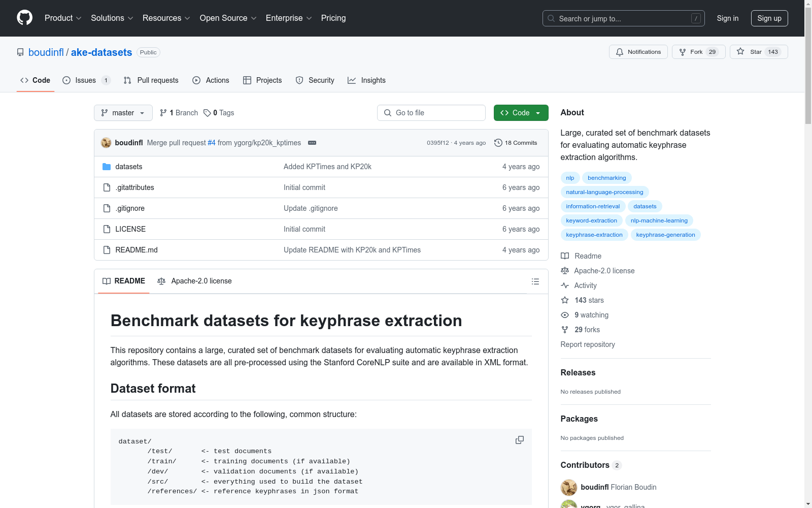This screenshot has width=812, height=508.
Task: Click the nlp topic tag
Action: pos(570,178)
